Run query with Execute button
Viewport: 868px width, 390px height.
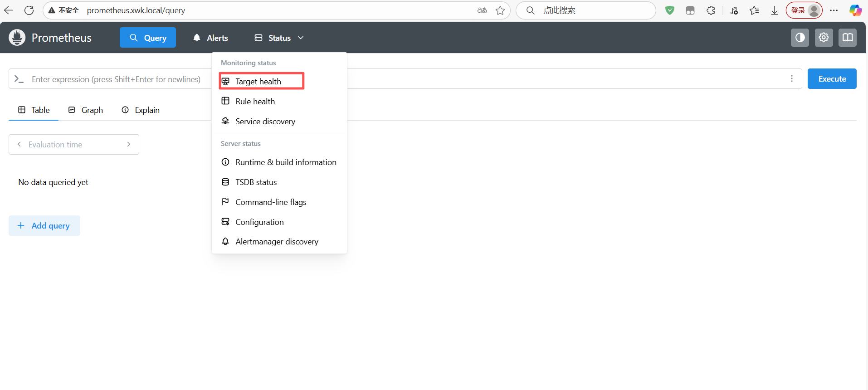point(832,78)
